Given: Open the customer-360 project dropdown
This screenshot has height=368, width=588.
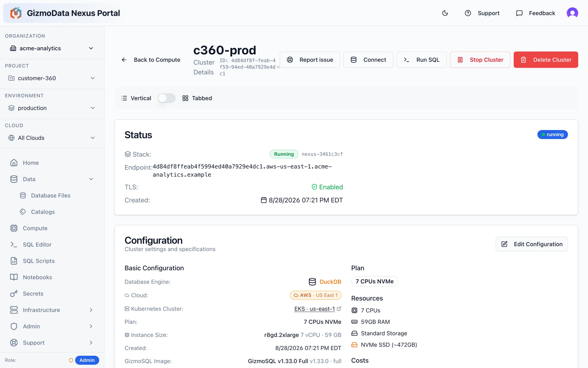Looking at the screenshot, I should pyautogui.click(x=52, y=78).
